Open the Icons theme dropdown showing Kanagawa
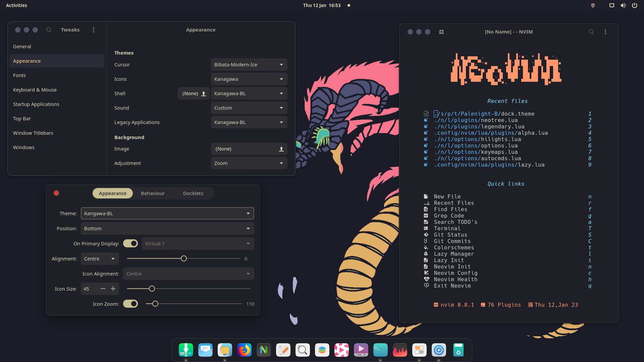 [249, 79]
